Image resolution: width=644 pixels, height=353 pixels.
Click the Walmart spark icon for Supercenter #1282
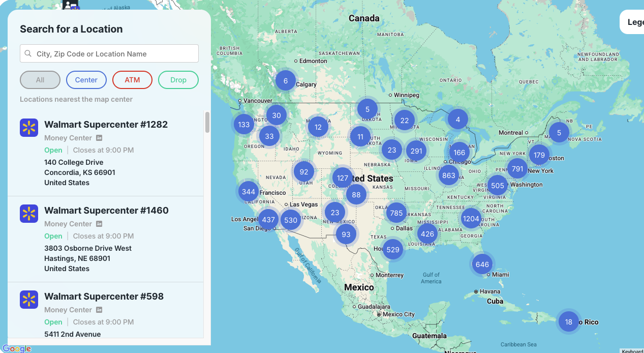29,128
